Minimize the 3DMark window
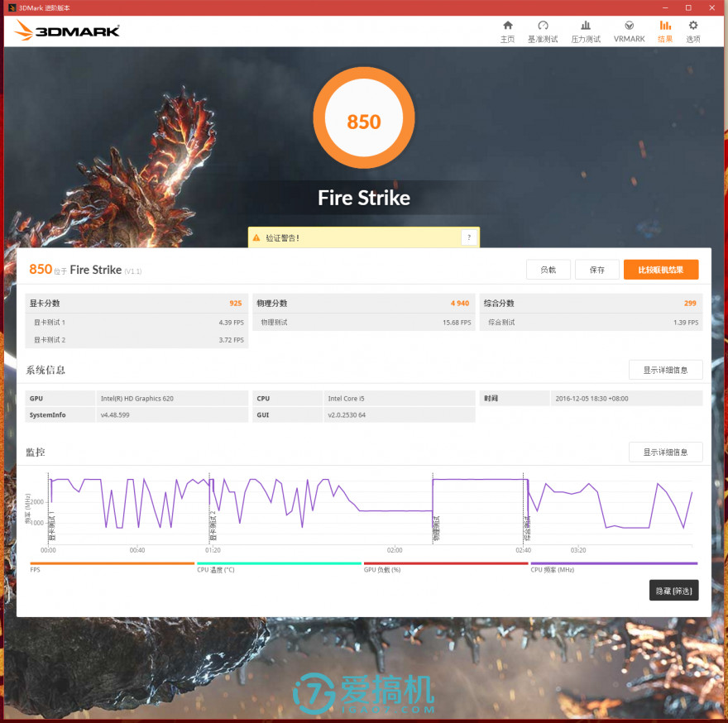This screenshot has width=728, height=723. (665, 8)
